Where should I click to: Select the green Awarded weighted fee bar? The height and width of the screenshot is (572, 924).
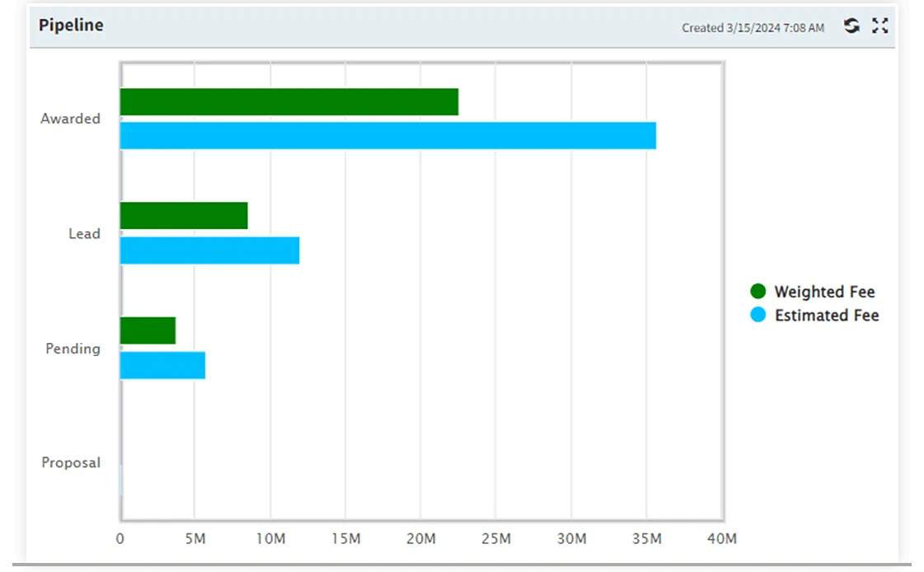[x=288, y=103]
